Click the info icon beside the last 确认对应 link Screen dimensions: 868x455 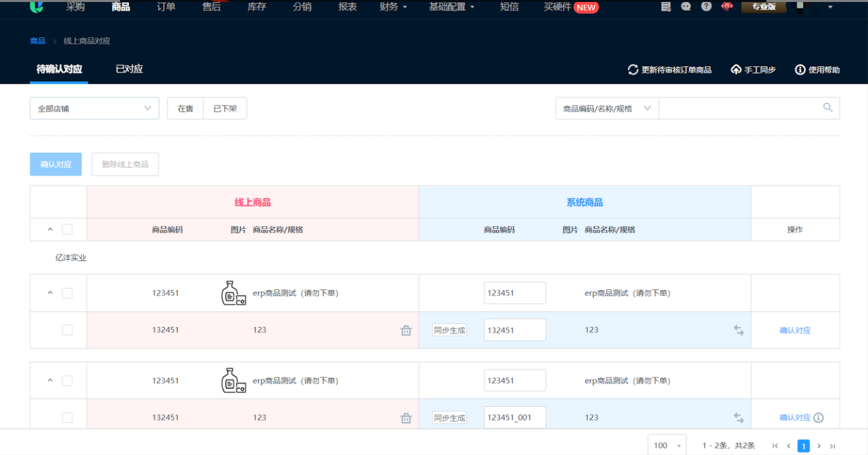819,418
